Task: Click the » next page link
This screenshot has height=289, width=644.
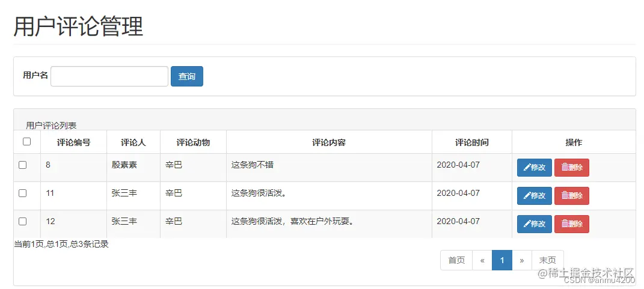Action: tap(521, 260)
